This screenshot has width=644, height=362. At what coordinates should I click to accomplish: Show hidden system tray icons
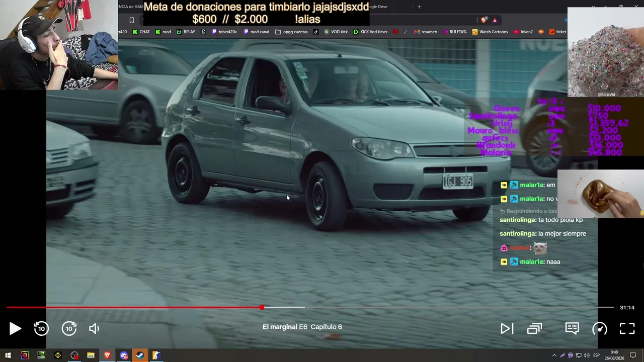[554, 355]
